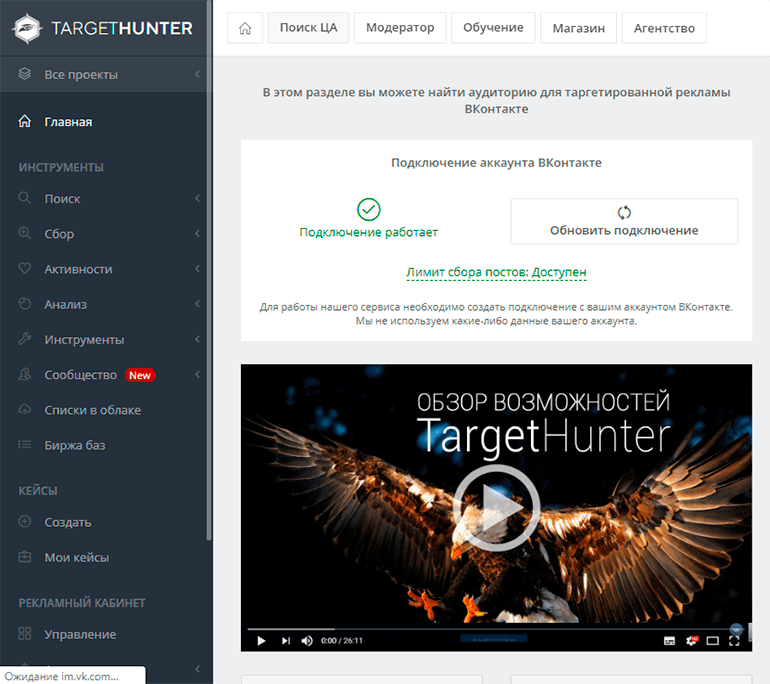This screenshot has width=770, height=684.
Task: Click the zoom-plus icon beside Сбор
Action: tap(25, 233)
